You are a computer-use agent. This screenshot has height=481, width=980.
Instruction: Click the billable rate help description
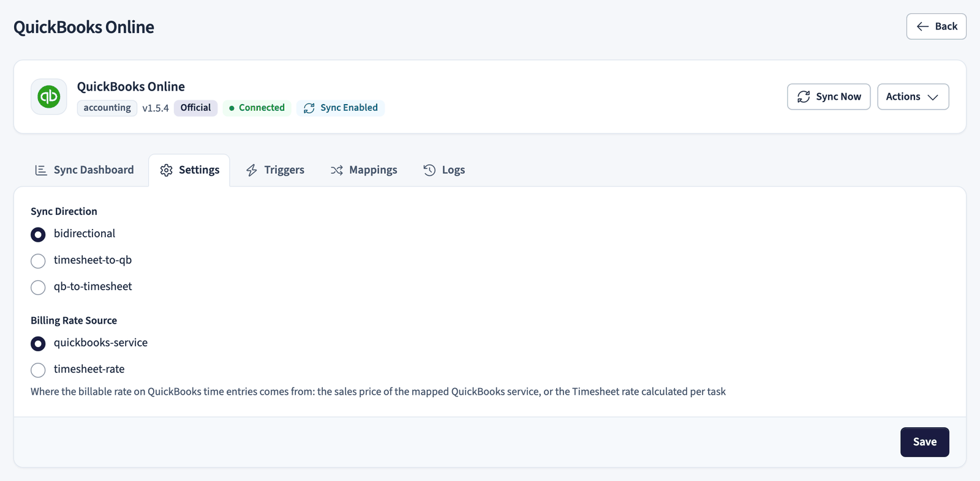point(378,392)
